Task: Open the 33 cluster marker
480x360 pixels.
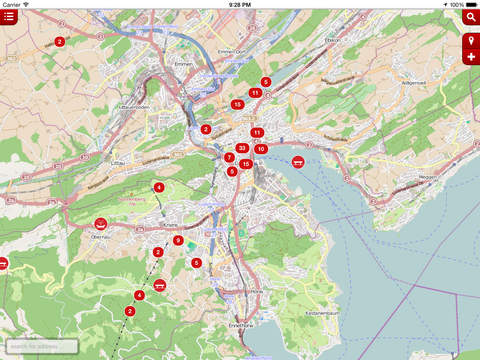Action: (x=242, y=148)
